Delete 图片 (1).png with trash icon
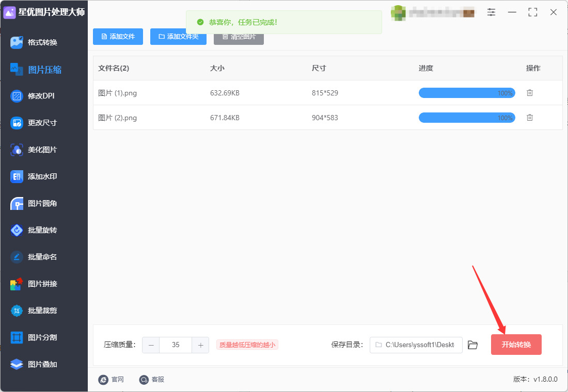Viewport: 568px width, 392px height. (530, 93)
